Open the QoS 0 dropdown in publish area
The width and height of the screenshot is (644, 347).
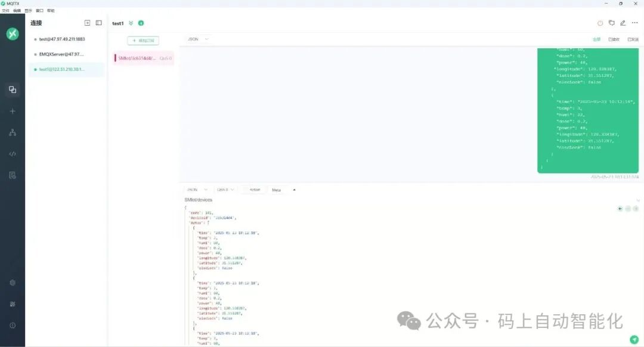click(225, 190)
